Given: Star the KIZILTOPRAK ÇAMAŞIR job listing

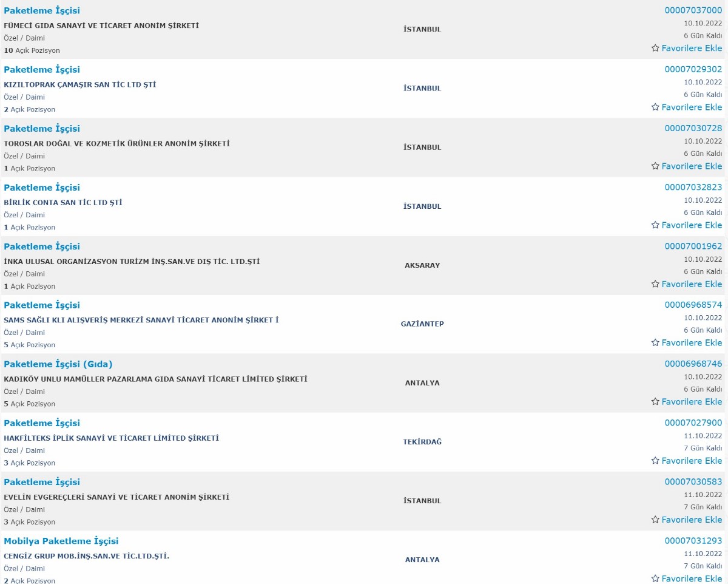Looking at the screenshot, I should point(655,107).
